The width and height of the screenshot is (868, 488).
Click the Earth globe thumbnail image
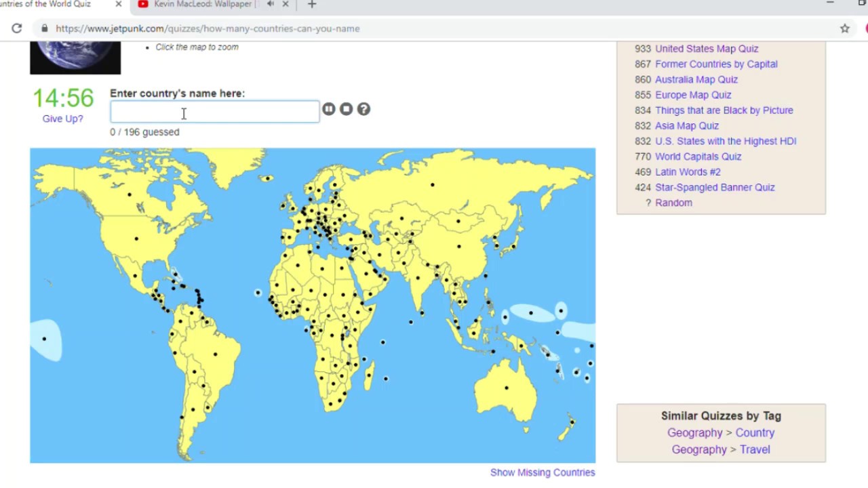pos(75,58)
